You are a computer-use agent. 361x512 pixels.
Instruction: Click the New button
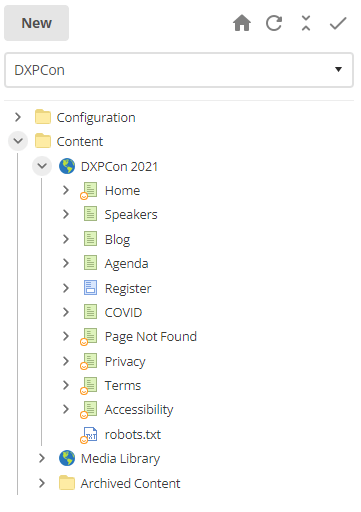(x=37, y=23)
